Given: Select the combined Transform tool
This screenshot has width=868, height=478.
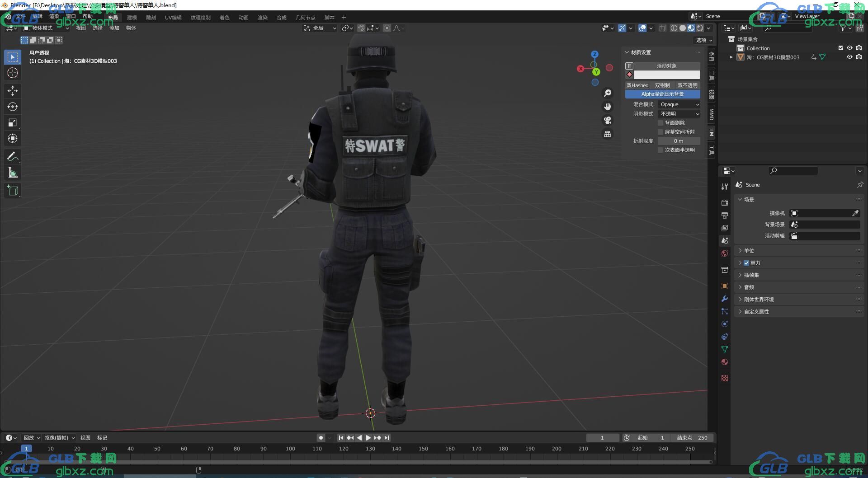Looking at the screenshot, I should (13, 138).
